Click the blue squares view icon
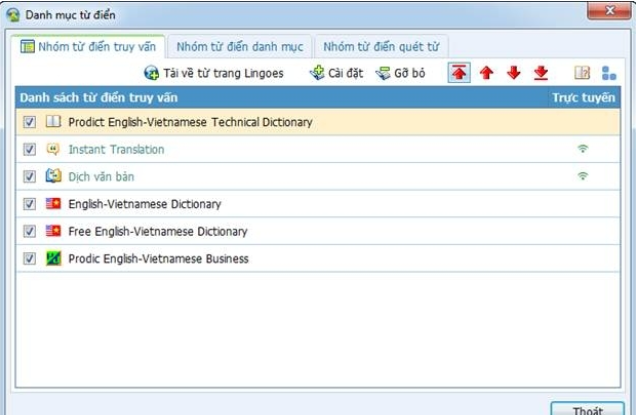 (x=609, y=73)
